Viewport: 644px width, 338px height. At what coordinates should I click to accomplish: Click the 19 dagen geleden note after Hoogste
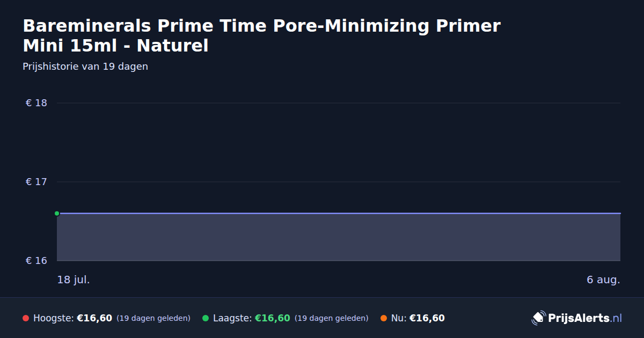pyautogui.click(x=153, y=318)
